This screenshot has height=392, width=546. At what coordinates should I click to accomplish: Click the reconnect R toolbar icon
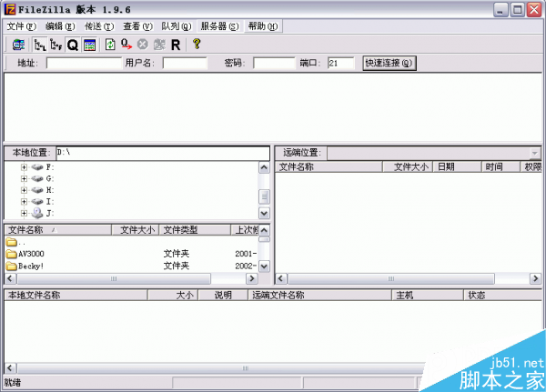point(176,45)
